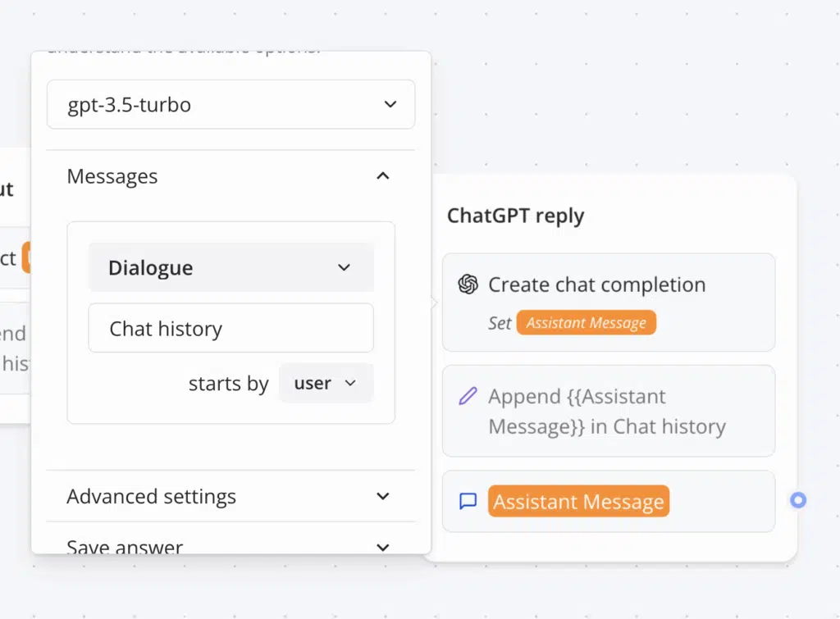
Task: Change the starts by user dropdown
Action: pyautogui.click(x=326, y=384)
